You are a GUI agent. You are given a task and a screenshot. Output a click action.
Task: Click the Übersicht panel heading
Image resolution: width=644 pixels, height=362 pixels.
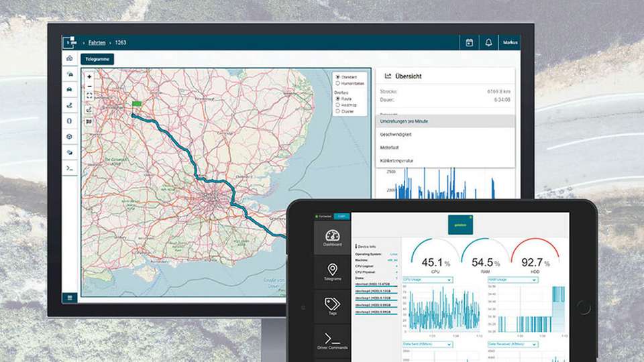[x=409, y=76]
